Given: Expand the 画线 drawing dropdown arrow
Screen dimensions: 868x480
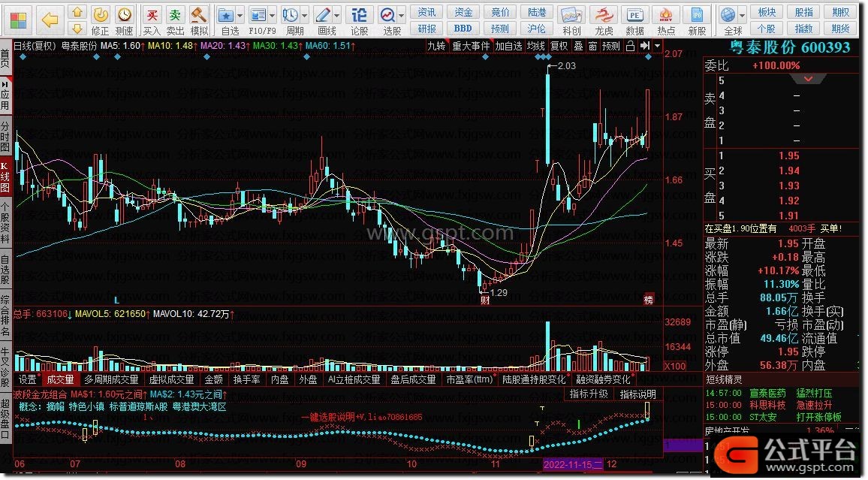Looking at the screenshot, I should 336,16.
